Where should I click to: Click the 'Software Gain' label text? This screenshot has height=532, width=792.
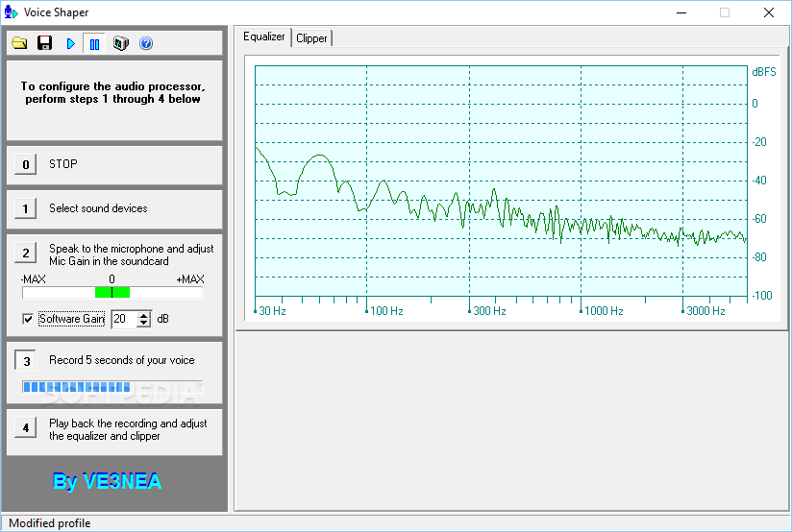pyautogui.click(x=72, y=319)
